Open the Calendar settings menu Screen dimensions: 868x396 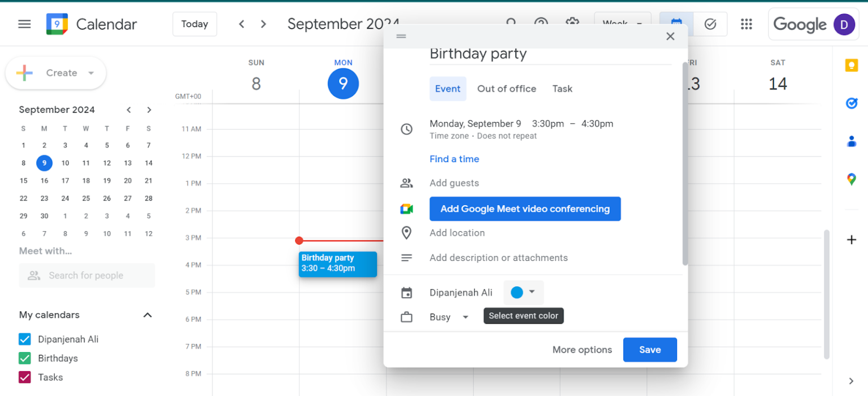tap(572, 24)
